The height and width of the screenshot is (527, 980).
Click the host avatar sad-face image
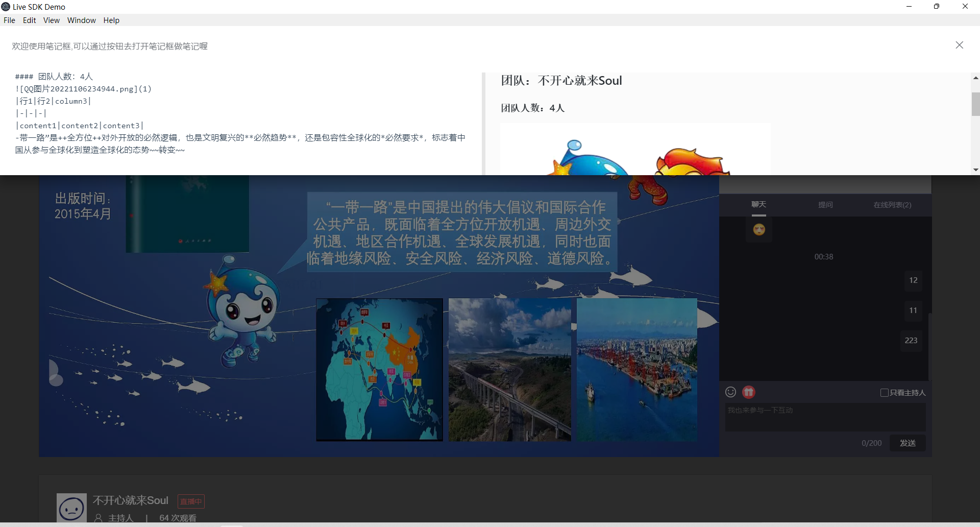click(x=71, y=508)
